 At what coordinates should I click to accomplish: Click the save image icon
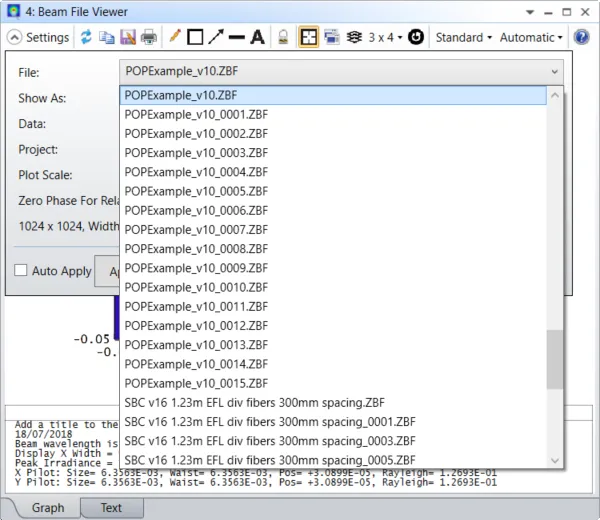coord(128,37)
